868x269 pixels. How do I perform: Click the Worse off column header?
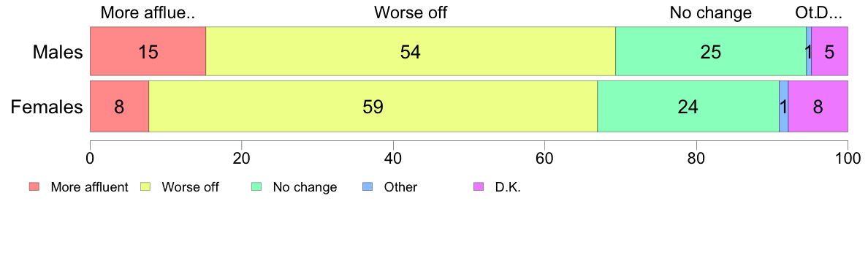411,12
